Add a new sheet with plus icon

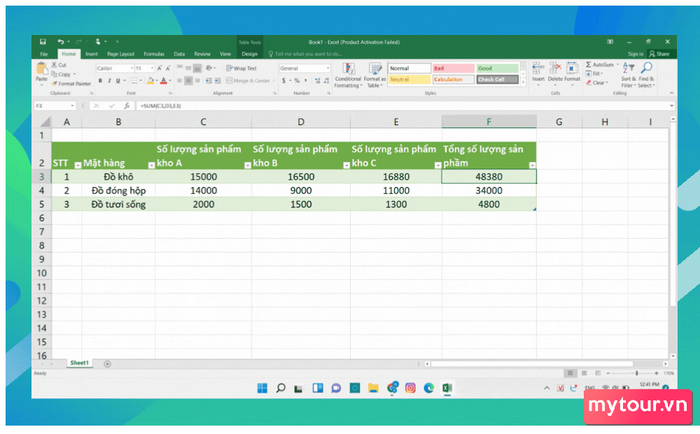pyautogui.click(x=108, y=363)
